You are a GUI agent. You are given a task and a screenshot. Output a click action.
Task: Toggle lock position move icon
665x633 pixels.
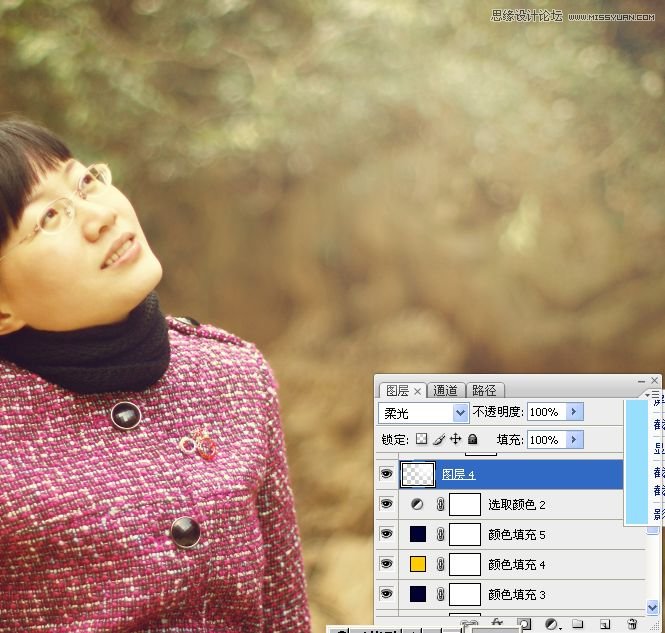tap(455, 439)
